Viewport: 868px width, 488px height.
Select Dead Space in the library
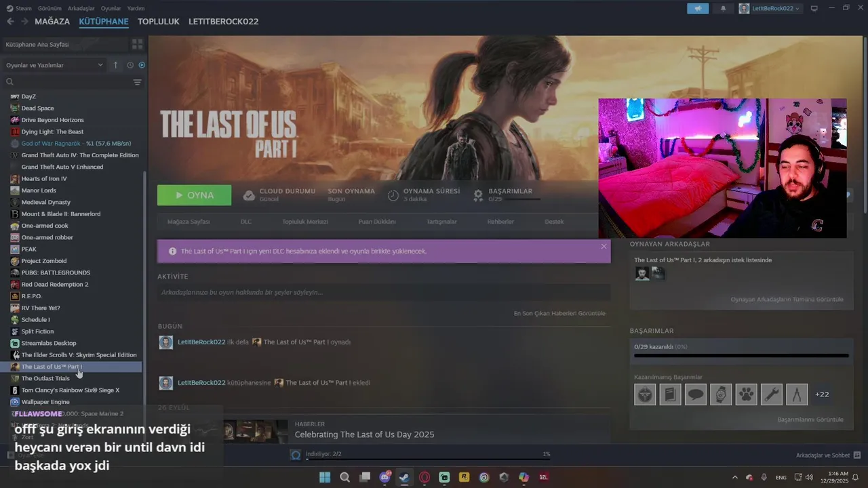point(37,108)
